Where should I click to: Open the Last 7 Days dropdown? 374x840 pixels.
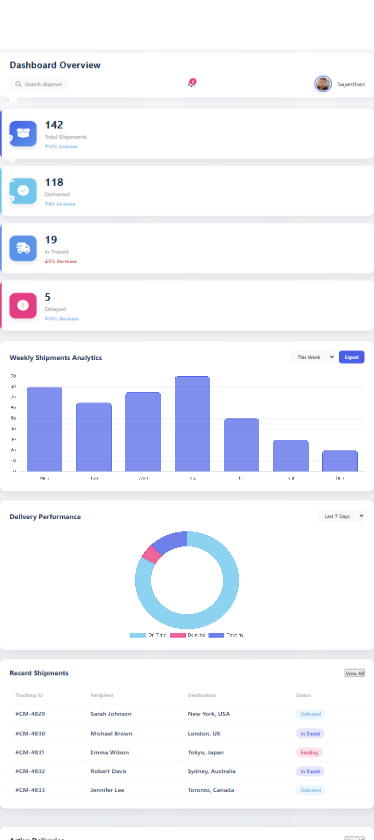[341, 516]
